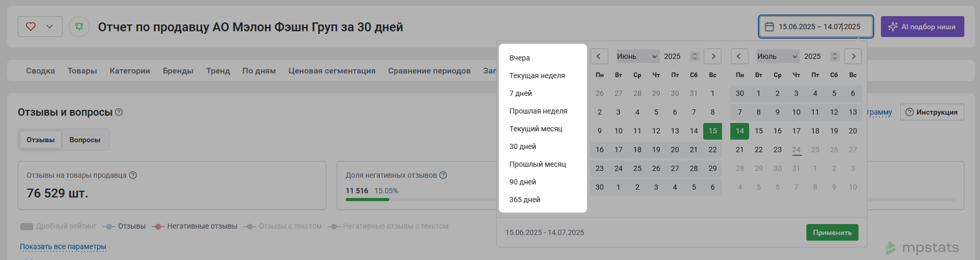Adjust year stepper in July calendar
Screen dimensions: 980x260
pos(835,56)
